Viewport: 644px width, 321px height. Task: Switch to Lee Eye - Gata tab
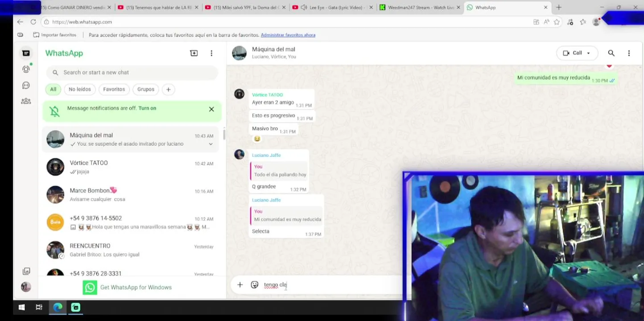tap(332, 7)
